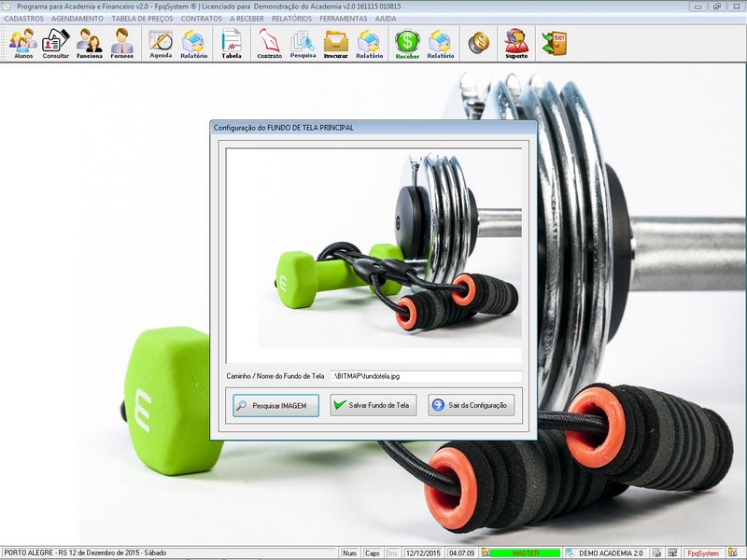Click the Num indicator in status bar

349,553
